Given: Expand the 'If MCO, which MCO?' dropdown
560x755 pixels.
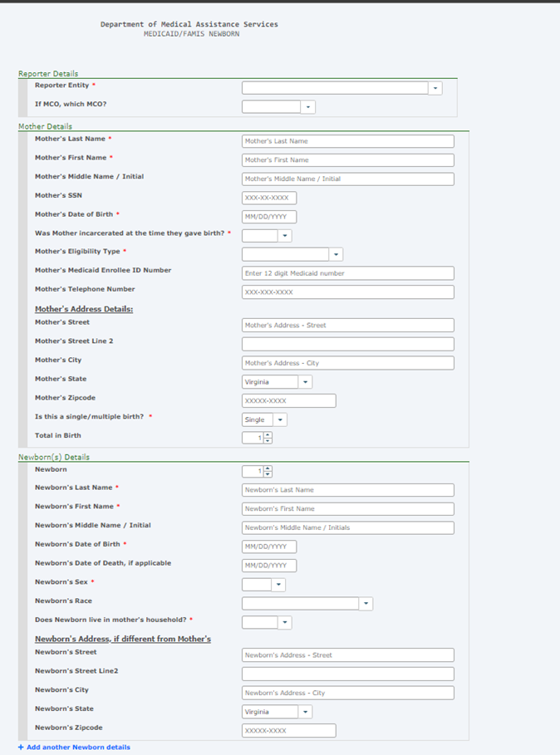Looking at the screenshot, I should tap(278, 107).
